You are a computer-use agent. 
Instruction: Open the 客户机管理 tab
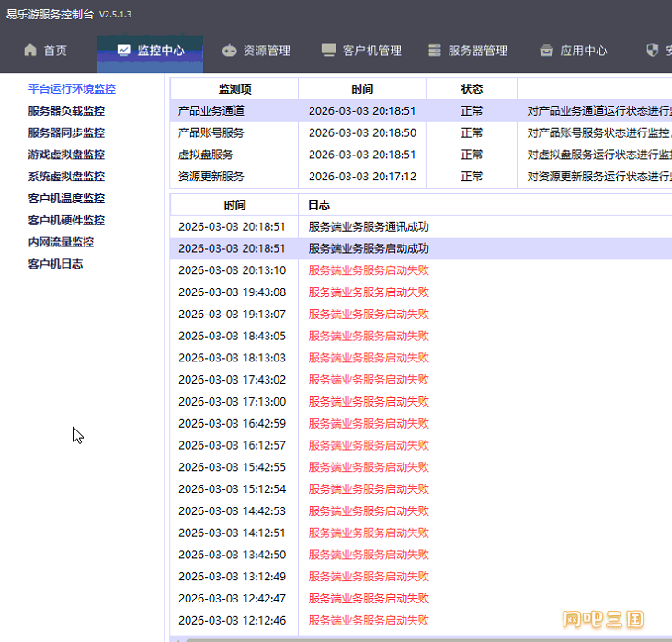361,51
